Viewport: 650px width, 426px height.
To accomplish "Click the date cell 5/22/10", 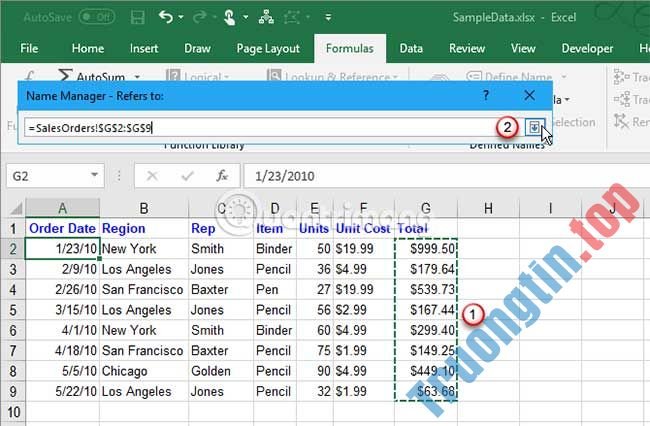I will 63,392.
